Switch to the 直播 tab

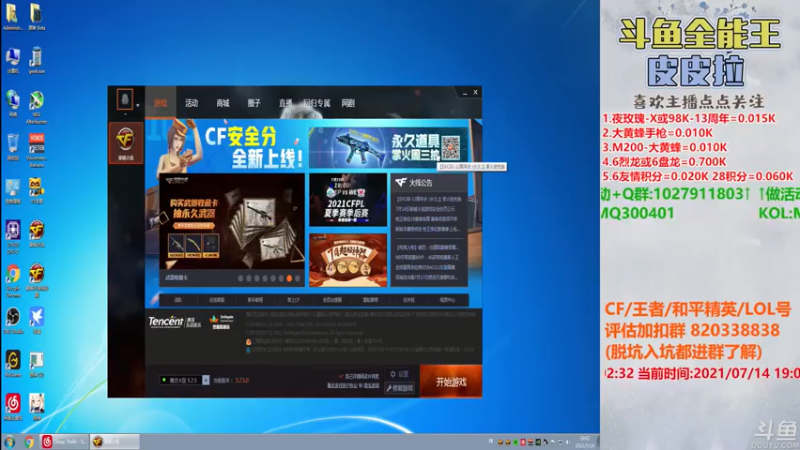(x=285, y=103)
